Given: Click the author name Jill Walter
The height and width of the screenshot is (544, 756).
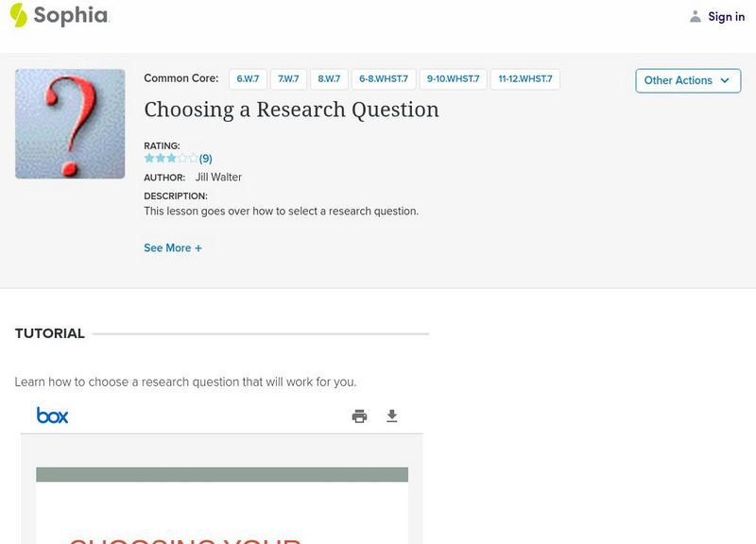Looking at the screenshot, I should pos(218,178).
